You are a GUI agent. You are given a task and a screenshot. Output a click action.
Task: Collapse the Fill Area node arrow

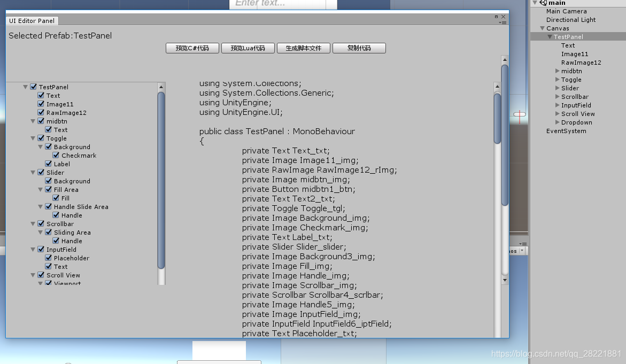pos(40,190)
